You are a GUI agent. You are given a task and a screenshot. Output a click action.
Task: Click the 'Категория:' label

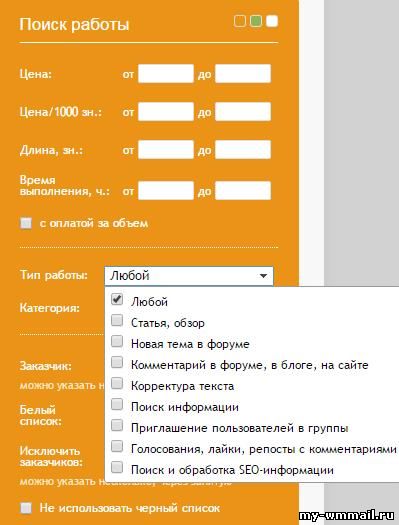click(50, 308)
